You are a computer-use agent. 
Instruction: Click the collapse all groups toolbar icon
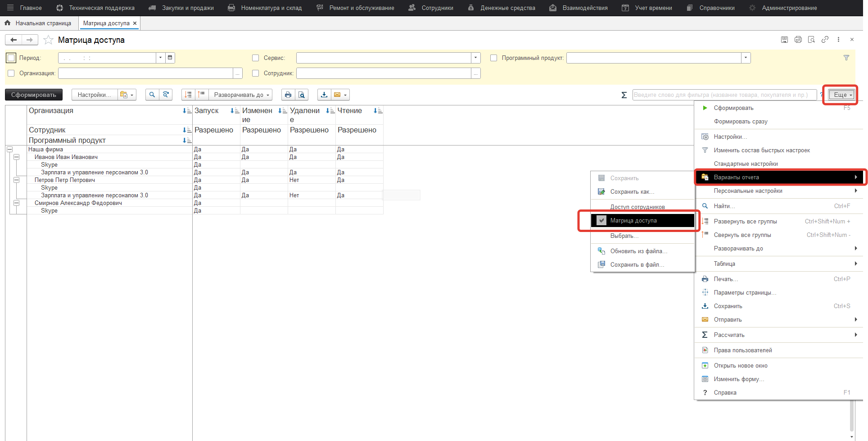pos(201,95)
